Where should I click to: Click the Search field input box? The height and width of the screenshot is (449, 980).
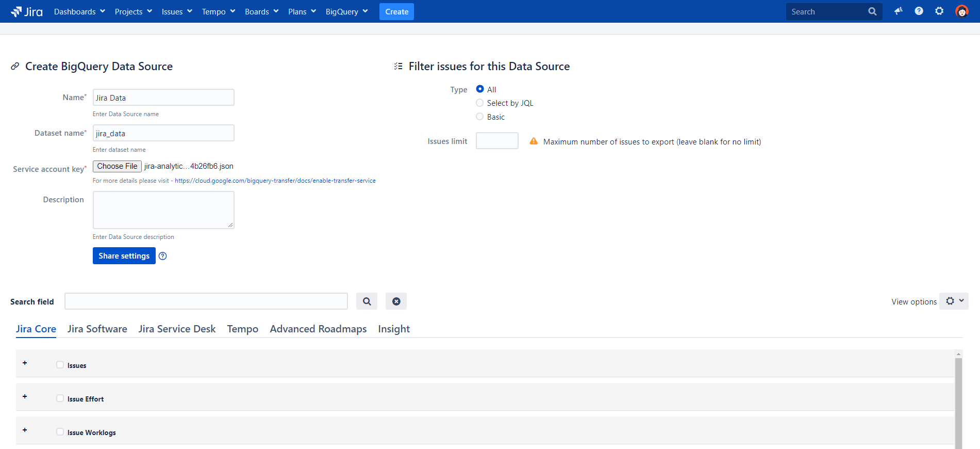click(x=206, y=301)
